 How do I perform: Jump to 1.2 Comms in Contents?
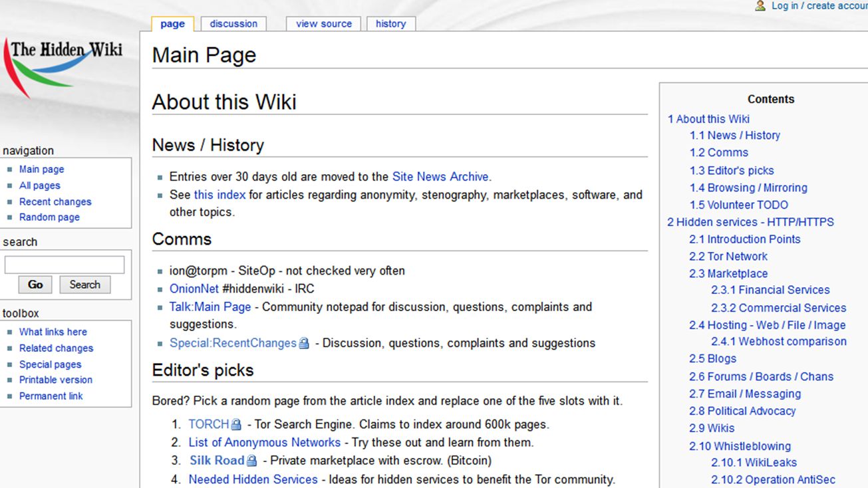pyautogui.click(x=718, y=153)
